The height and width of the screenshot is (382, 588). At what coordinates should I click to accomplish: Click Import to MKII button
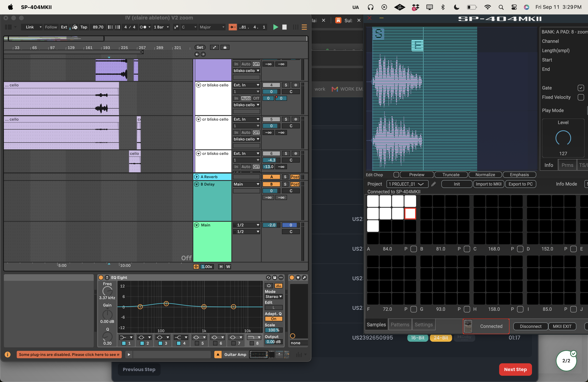[x=489, y=184]
